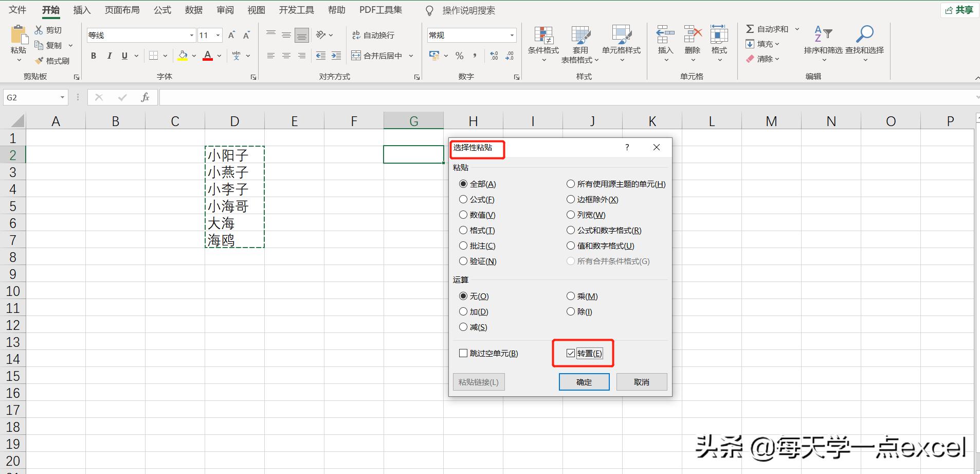The height and width of the screenshot is (474, 980).
Task: Open the Conditional Formatting gallery
Action: (542, 44)
